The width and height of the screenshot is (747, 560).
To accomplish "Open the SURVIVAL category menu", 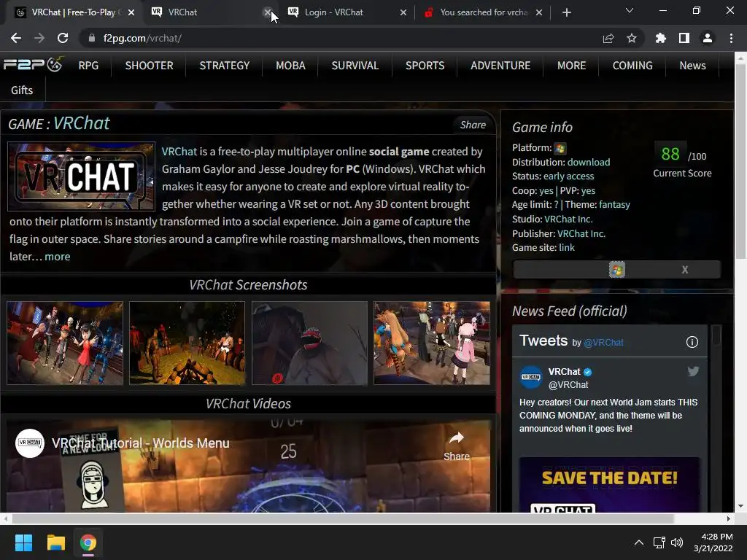I will click(x=355, y=65).
